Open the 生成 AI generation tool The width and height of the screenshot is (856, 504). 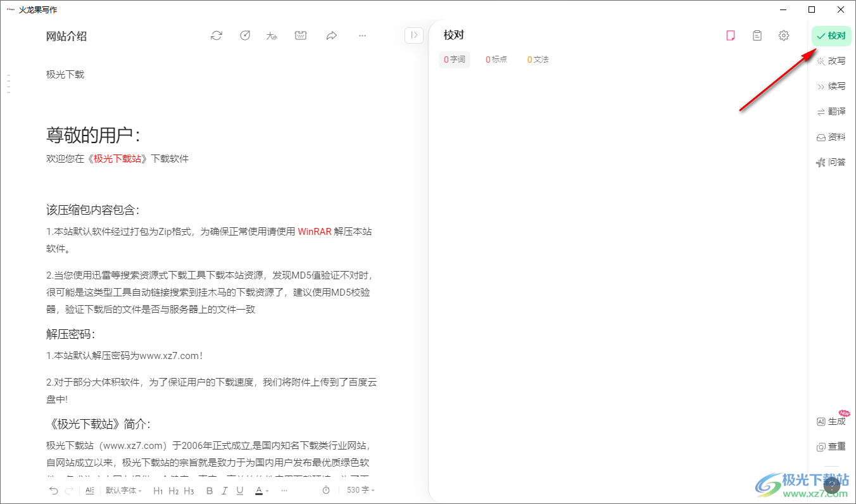click(831, 421)
